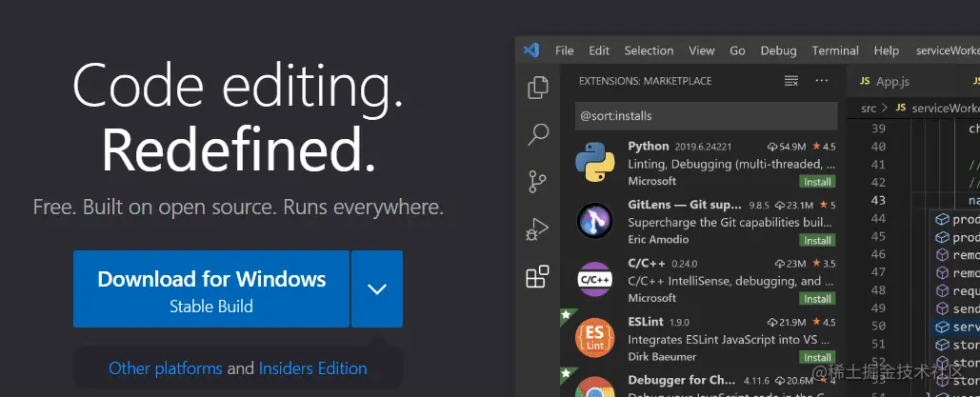Follow the Insiders Edition link
This screenshot has height=397, width=980.
(x=313, y=368)
